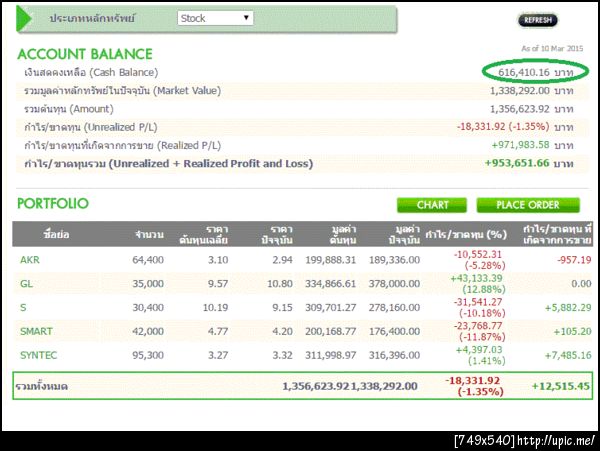600x451 pixels.
Task: Click the PORTFOLIO heading
Action: click(x=53, y=204)
